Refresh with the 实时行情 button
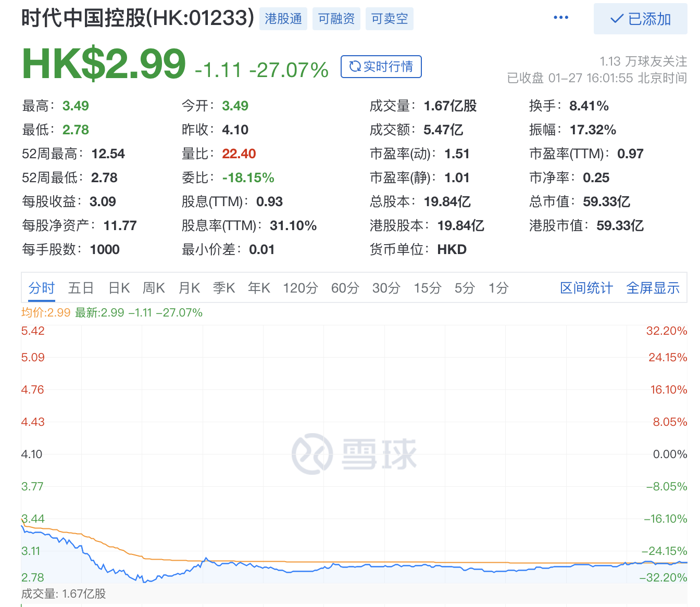700x607 pixels. click(381, 67)
